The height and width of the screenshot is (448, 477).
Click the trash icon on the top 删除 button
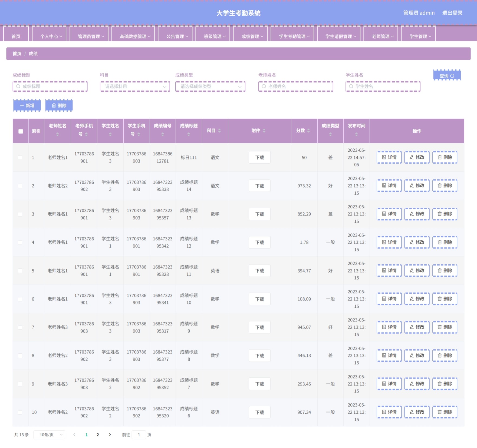54,105
